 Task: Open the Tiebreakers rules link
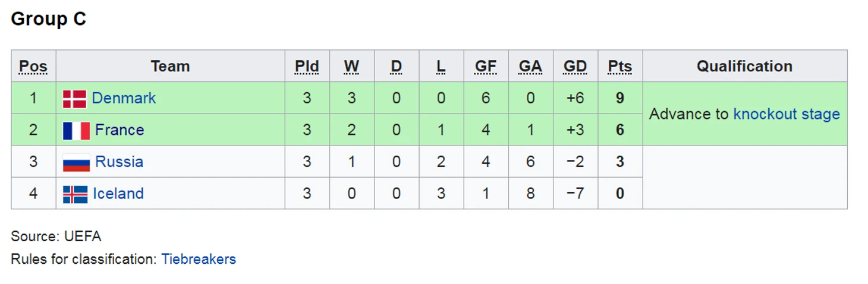[x=199, y=259]
